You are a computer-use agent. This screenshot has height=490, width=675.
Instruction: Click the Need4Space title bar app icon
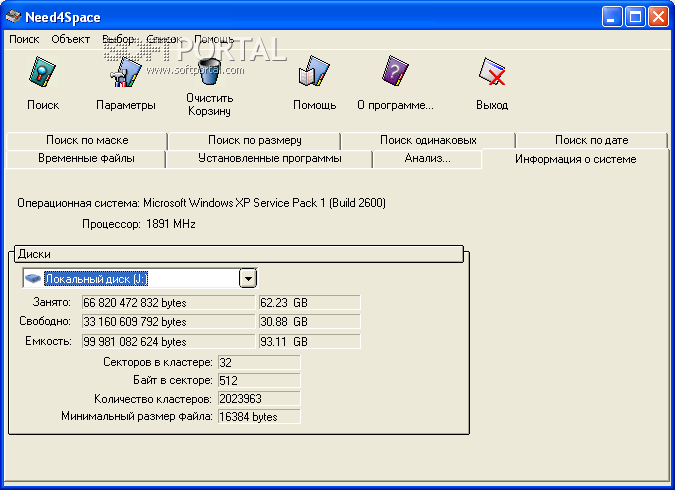coord(13,17)
